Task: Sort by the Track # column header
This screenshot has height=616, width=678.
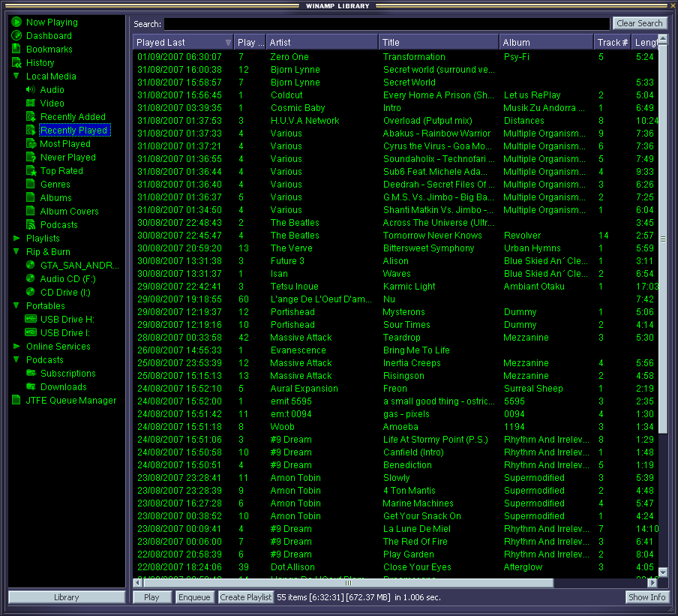Action: coord(612,43)
